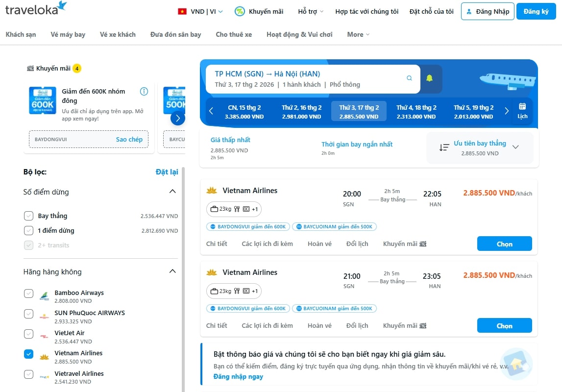The width and height of the screenshot is (562, 392).
Task: Click Sao chép to copy the BAYDONGVUI code
Action: (x=129, y=139)
